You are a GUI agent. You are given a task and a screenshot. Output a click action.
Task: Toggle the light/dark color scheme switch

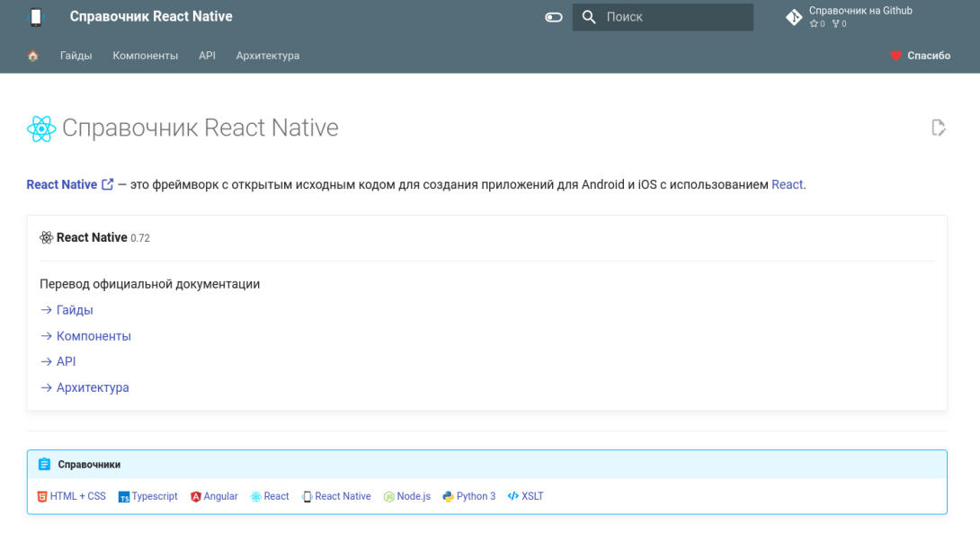pyautogui.click(x=553, y=17)
